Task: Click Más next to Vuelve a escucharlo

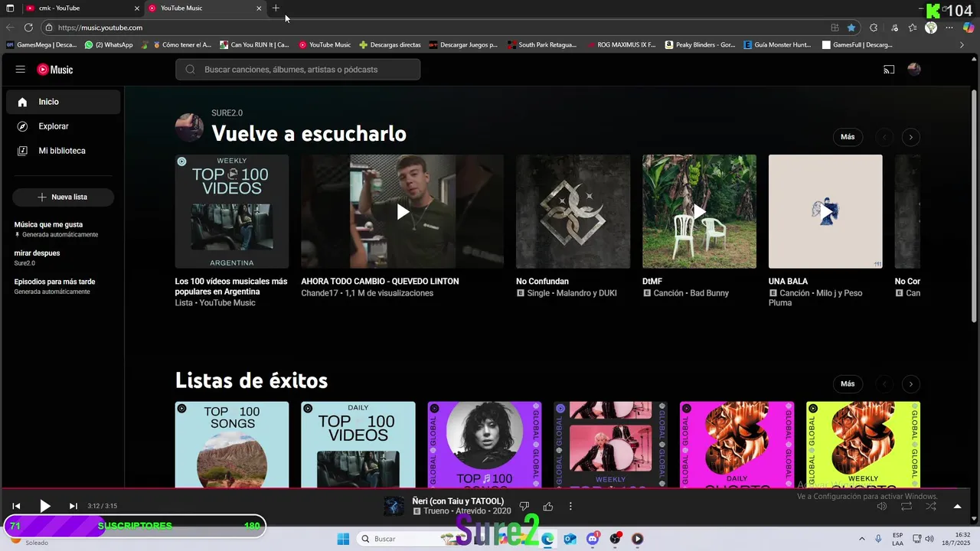Action: tap(848, 137)
